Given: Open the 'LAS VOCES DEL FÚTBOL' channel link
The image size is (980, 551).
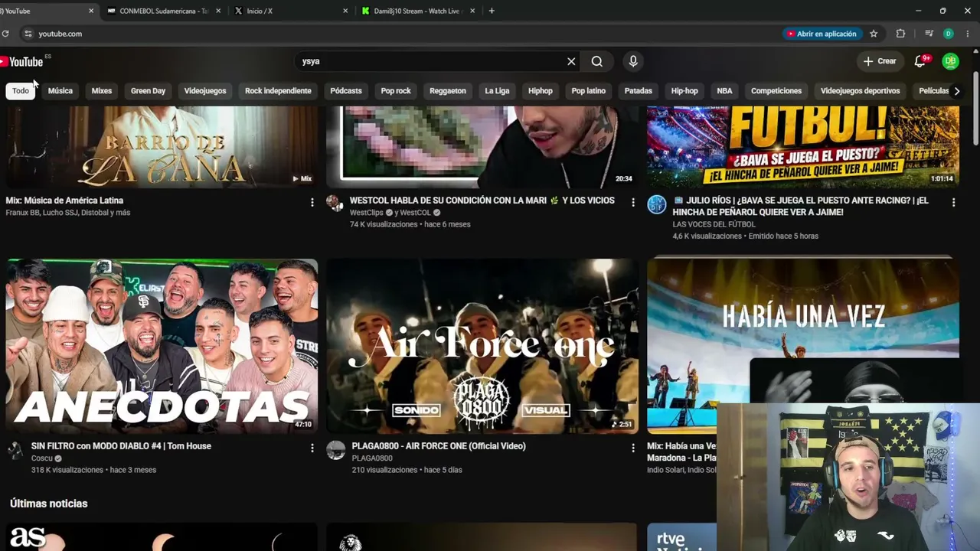Looking at the screenshot, I should pyautogui.click(x=714, y=224).
